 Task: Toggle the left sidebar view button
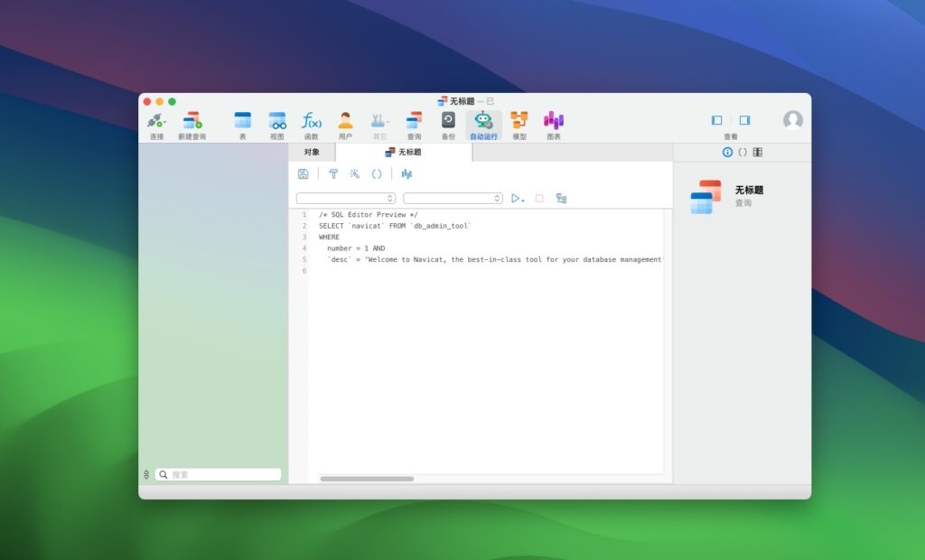pos(716,120)
